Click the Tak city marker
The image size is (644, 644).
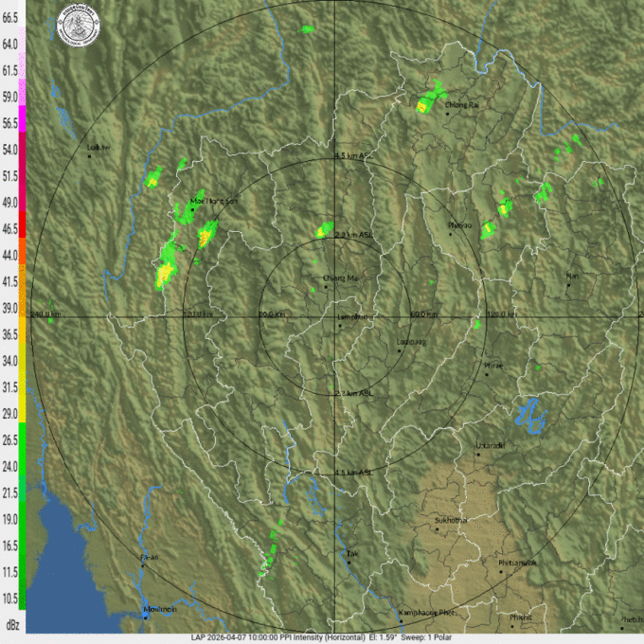tap(349, 563)
